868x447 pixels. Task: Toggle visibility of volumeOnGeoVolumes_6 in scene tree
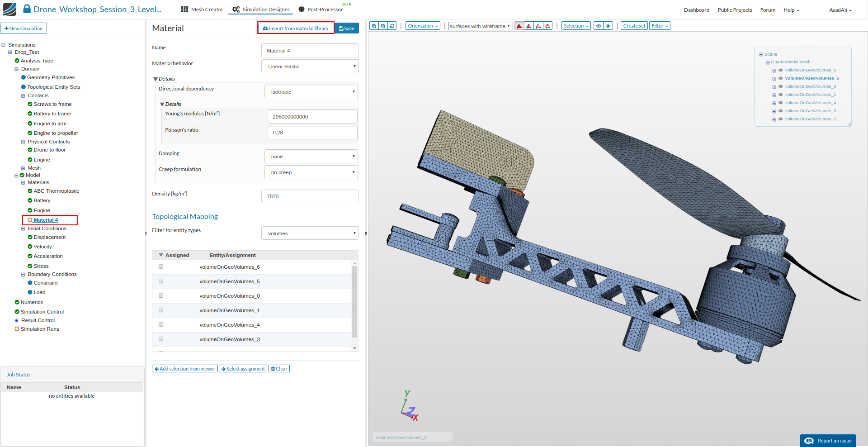[x=780, y=70]
